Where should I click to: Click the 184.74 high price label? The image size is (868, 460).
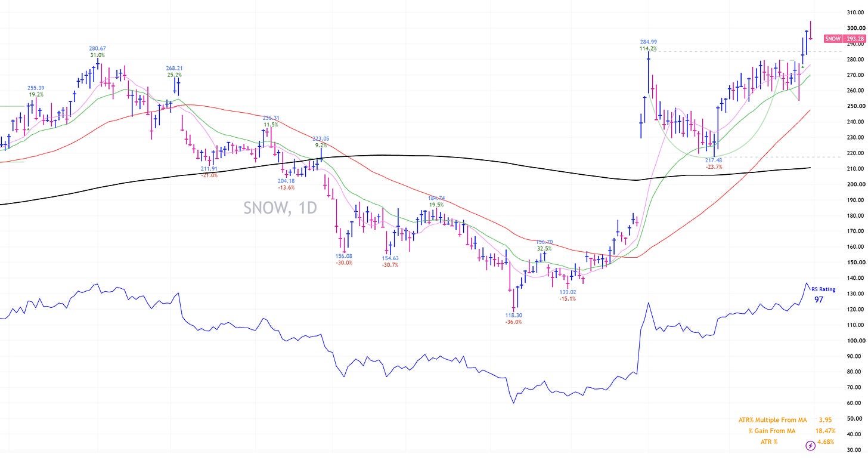(437, 197)
